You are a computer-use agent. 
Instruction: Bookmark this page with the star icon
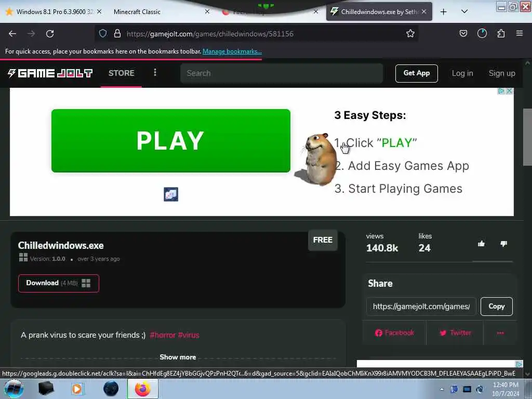[x=410, y=33]
